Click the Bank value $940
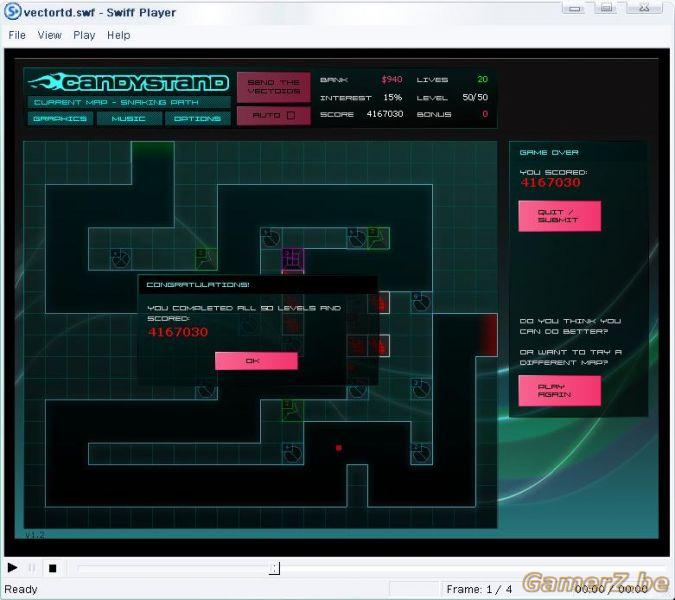The image size is (675, 600). (392, 79)
